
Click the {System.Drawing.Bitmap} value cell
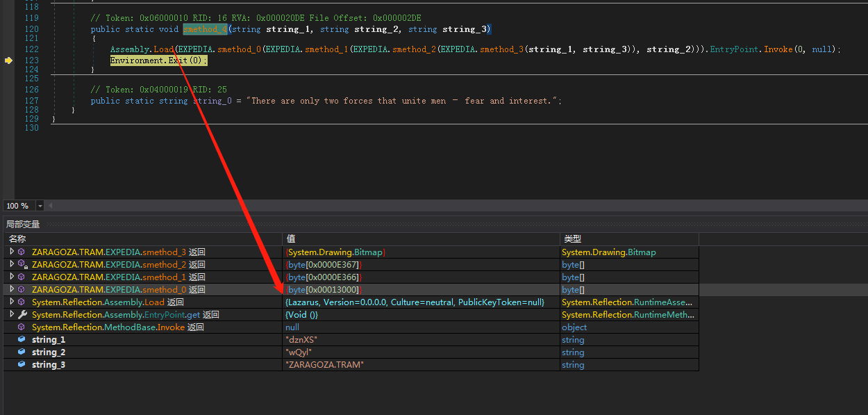421,252
